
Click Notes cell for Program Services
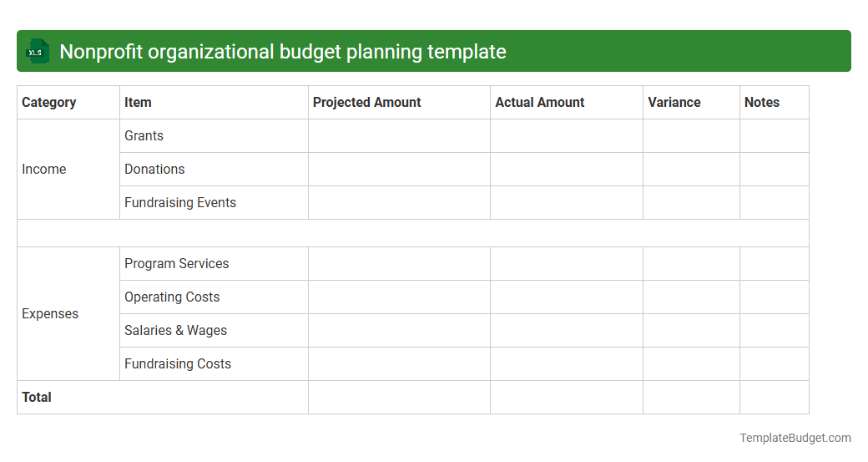(775, 264)
